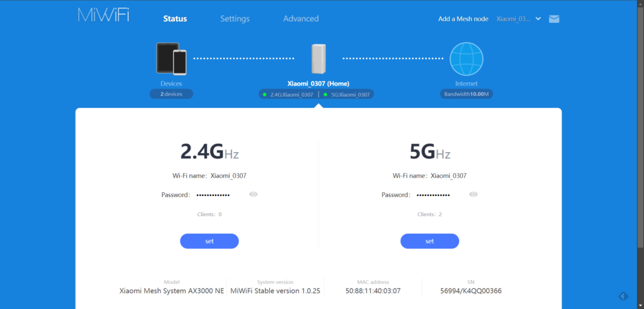Show the 2.4G Wi-Fi password

coord(253,195)
